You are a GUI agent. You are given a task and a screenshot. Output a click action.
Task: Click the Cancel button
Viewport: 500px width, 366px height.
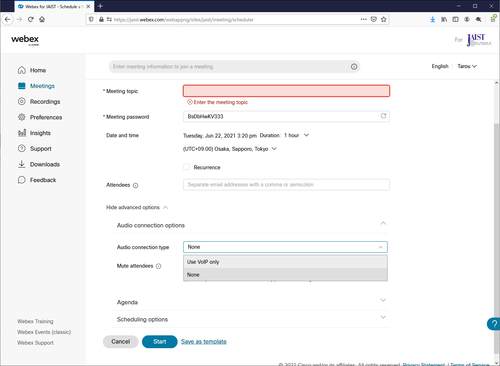[x=120, y=341]
